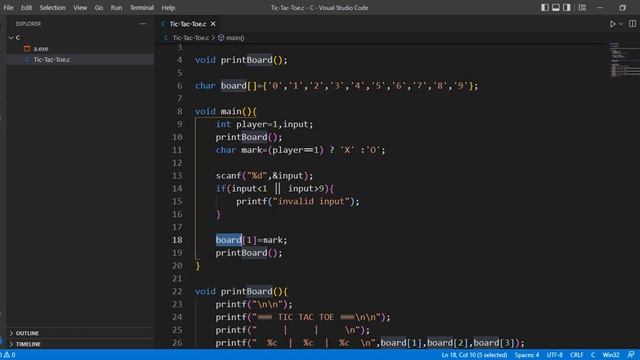Expand the Outline section
This screenshot has width=640, height=360.
(x=27, y=333)
